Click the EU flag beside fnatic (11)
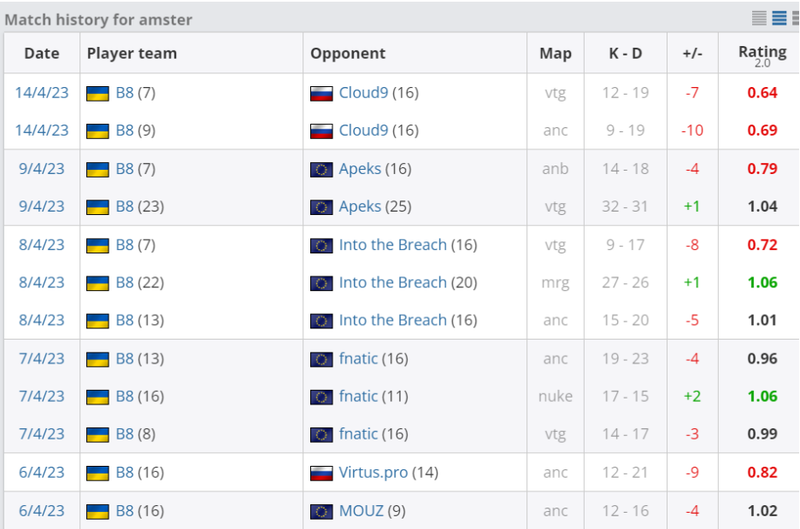The height and width of the screenshot is (529, 800). [321, 397]
